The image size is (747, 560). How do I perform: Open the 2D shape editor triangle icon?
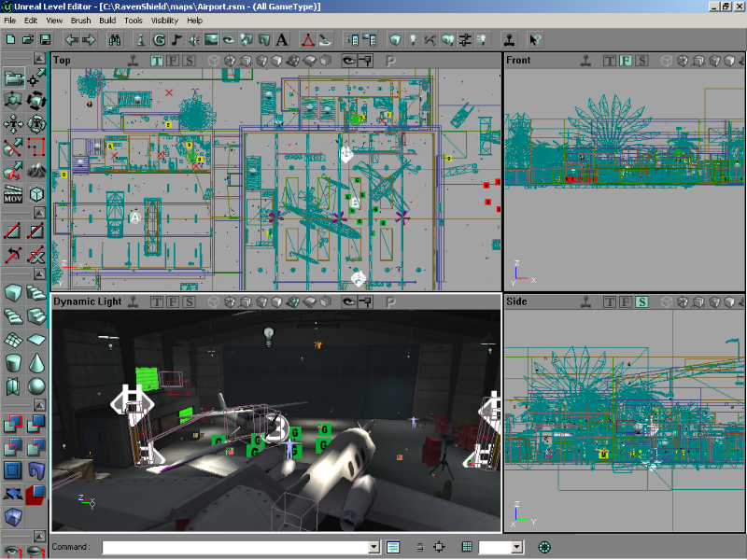coord(308,40)
